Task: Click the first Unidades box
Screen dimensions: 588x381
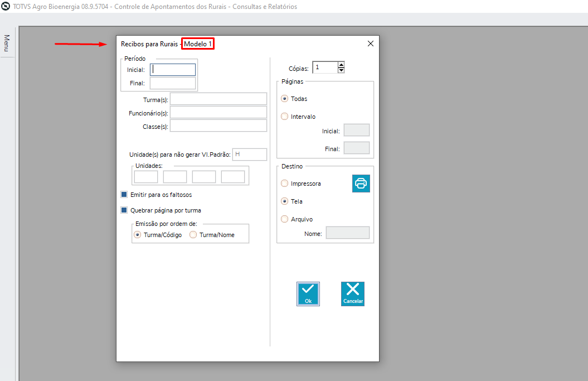Action: pos(146,177)
